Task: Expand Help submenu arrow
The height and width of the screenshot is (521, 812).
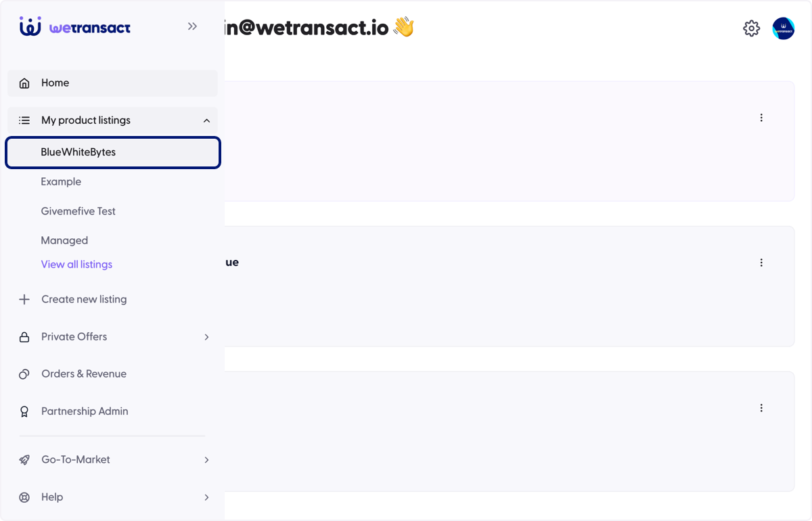Action: tap(207, 497)
